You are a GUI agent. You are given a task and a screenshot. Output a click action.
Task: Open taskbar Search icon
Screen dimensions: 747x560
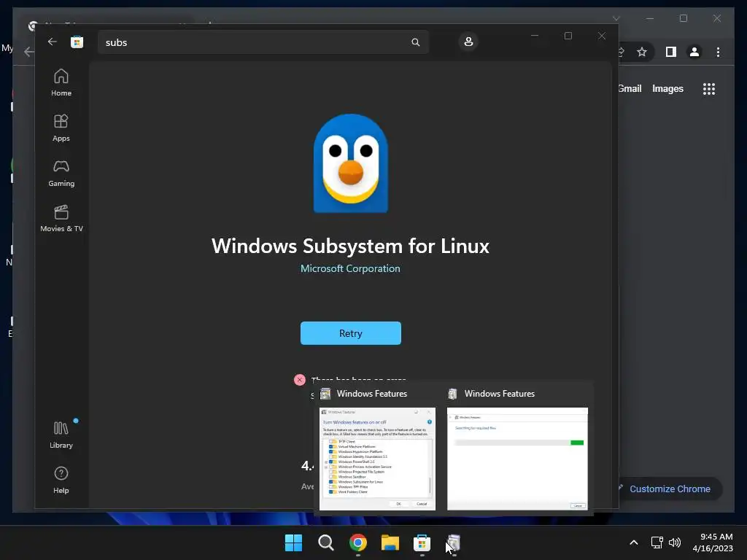[326, 542]
